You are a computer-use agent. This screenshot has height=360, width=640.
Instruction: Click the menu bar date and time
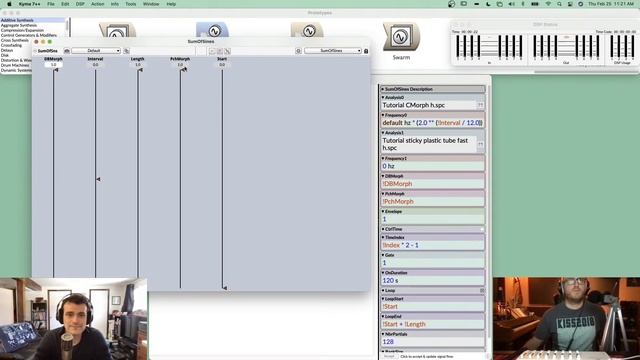pos(611,4)
